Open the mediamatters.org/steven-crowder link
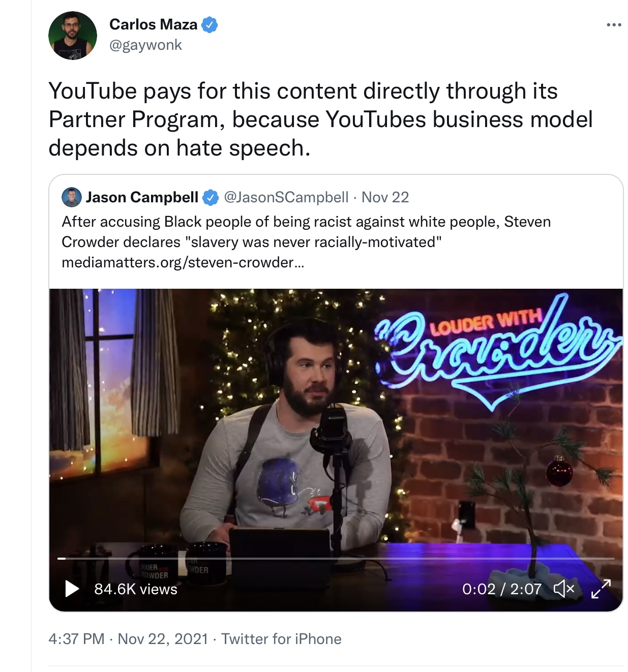 (183, 262)
